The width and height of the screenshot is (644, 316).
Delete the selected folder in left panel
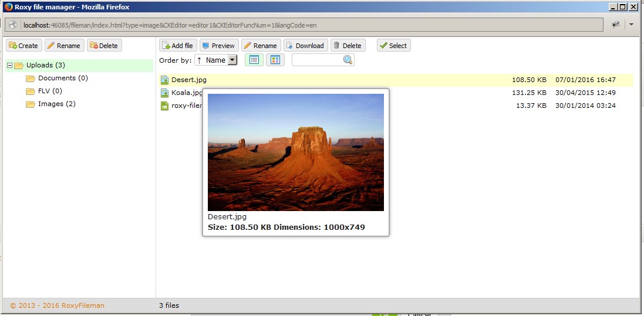coord(104,46)
